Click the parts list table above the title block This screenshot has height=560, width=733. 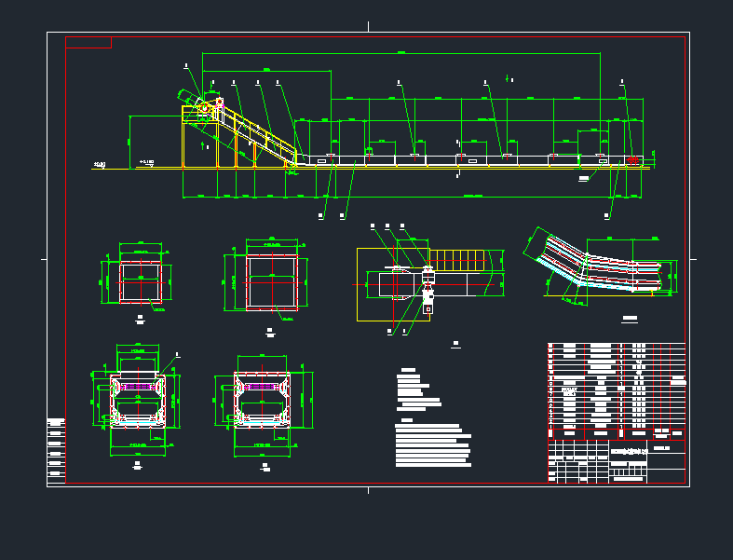(x=617, y=385)
